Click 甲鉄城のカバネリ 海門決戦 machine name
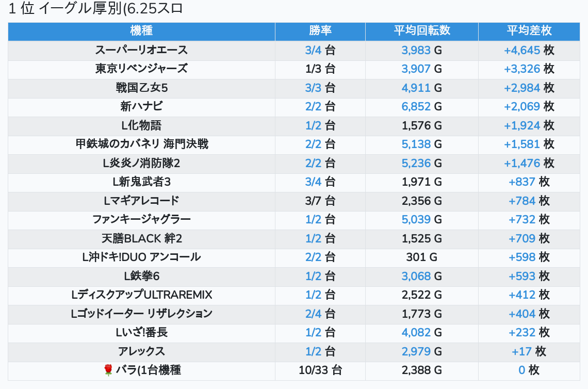Image resolution: width=588 pixels, height=389 pixels. coord(141,144)
